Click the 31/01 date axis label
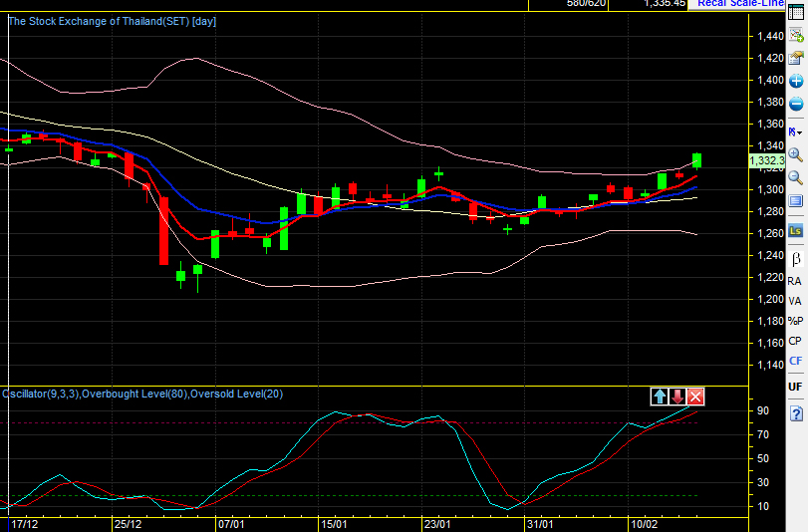808x532 pixels. [540, 524]
